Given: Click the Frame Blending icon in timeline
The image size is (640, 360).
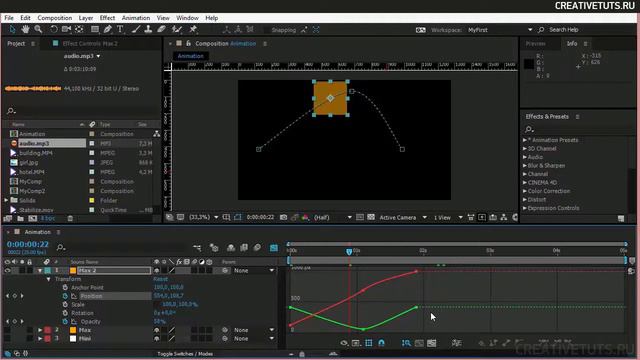Looking at the screenshot, I should (x=244, y=248).
